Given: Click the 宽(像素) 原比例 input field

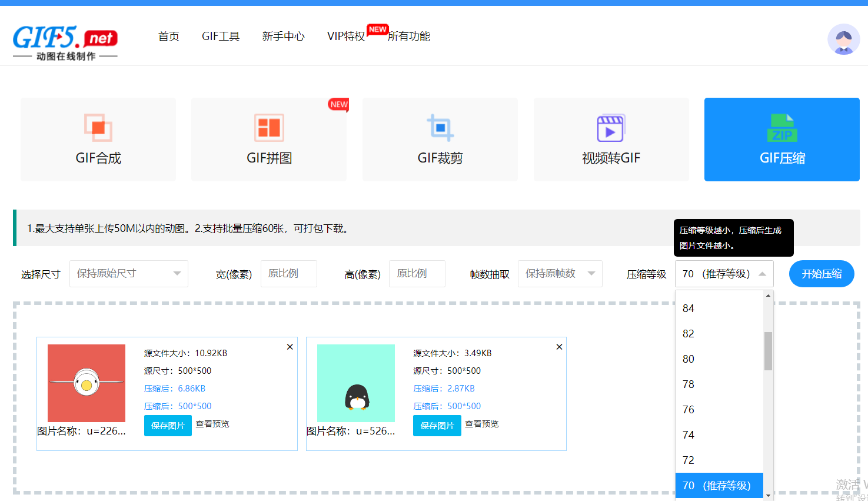Looking at the screenshot, I should click(289, 274).
